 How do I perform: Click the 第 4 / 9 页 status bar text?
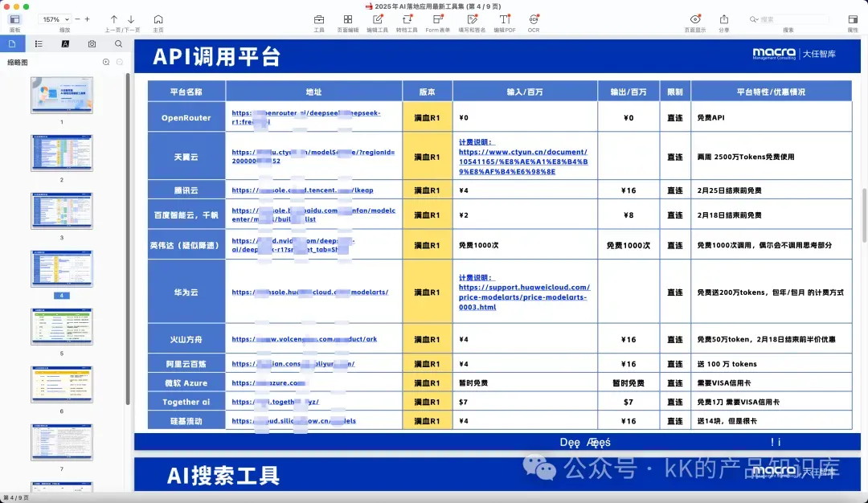15,498
